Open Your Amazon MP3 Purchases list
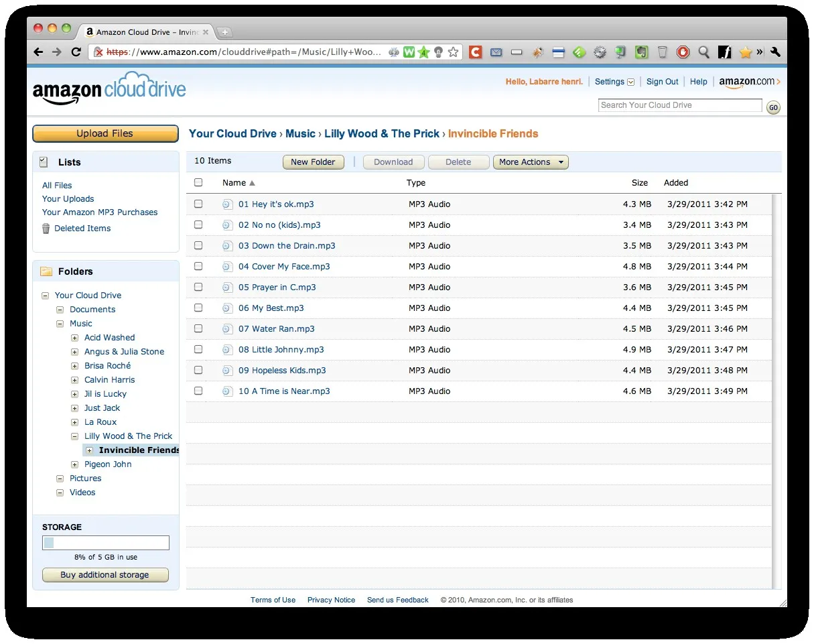 pos(100,212)
